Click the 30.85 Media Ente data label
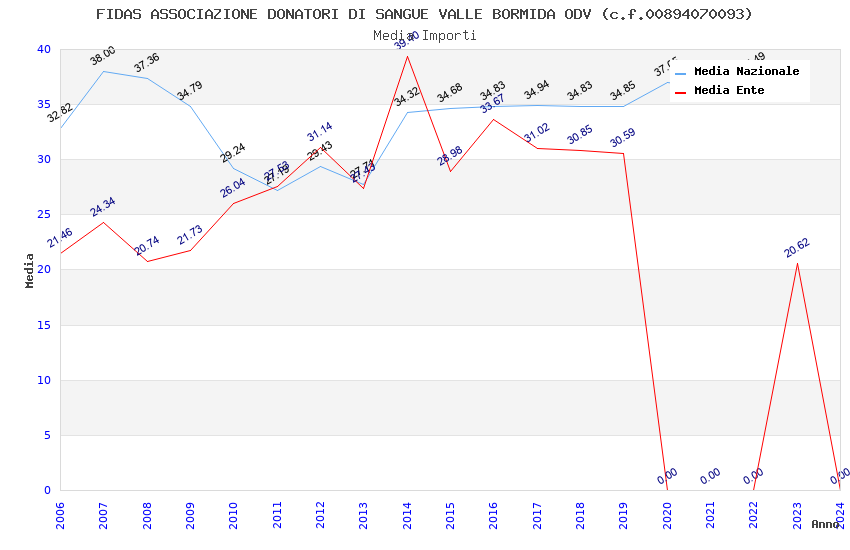The height and width of the screenshot is (550, 850). (x=580, y=135)
